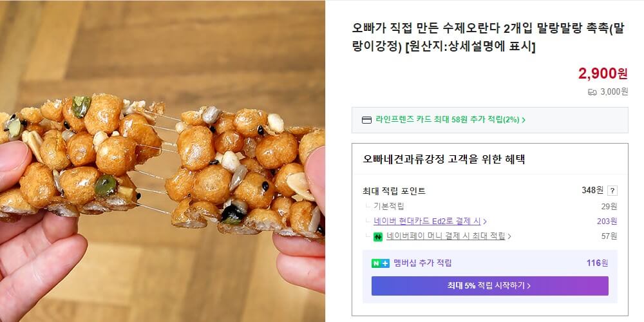This screenshot has height=322, width=644.
Task: Click the product photo of the pulled gangjeong
Action: 162,161
